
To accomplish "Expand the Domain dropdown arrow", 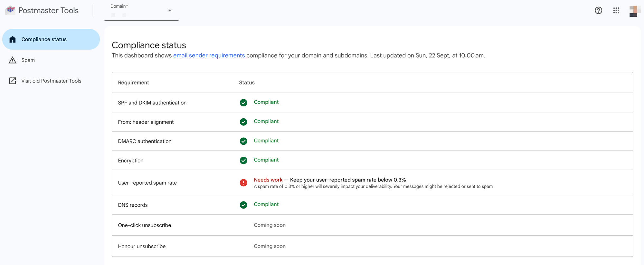I will pyautogui.click(x=169, y=11).
